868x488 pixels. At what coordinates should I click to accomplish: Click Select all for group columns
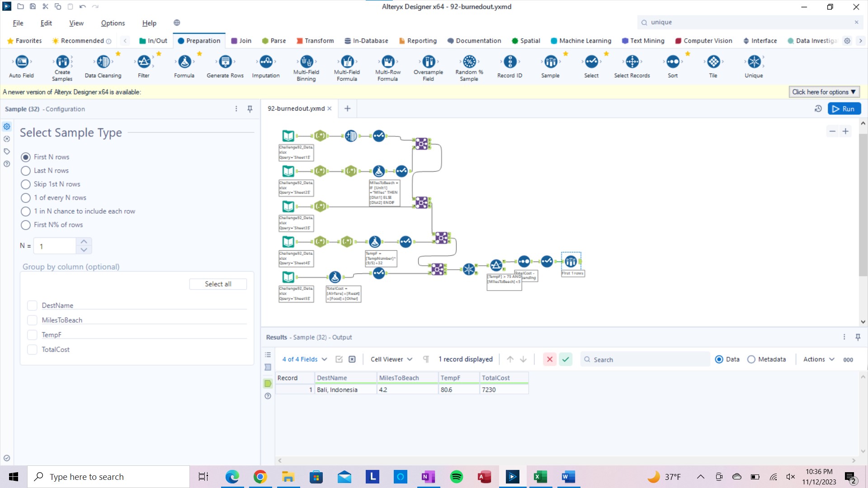click(218, 284)
